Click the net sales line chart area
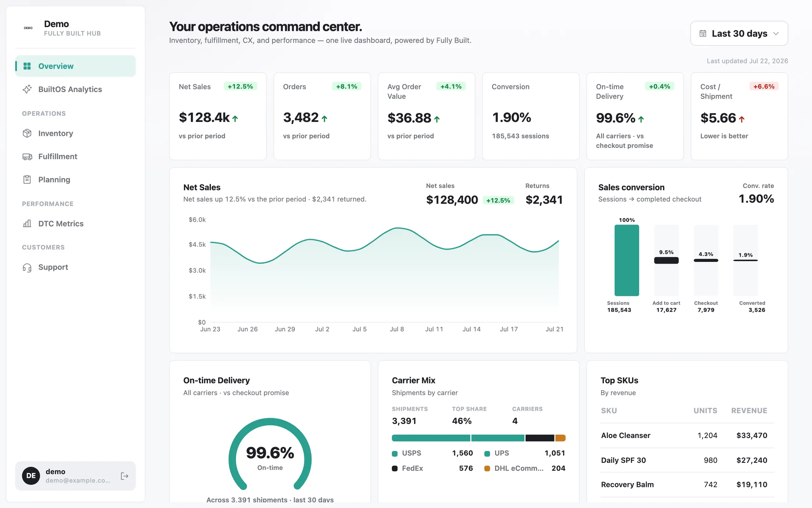This screenshot has height=508, width=812. pyautogui.click(x=384, y=275)
